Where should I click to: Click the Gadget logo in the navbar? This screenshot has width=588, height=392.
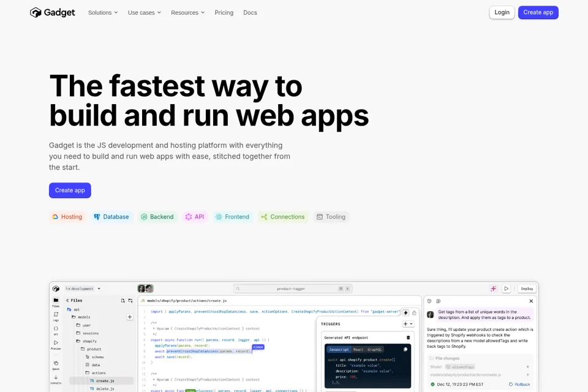[53, 12]
